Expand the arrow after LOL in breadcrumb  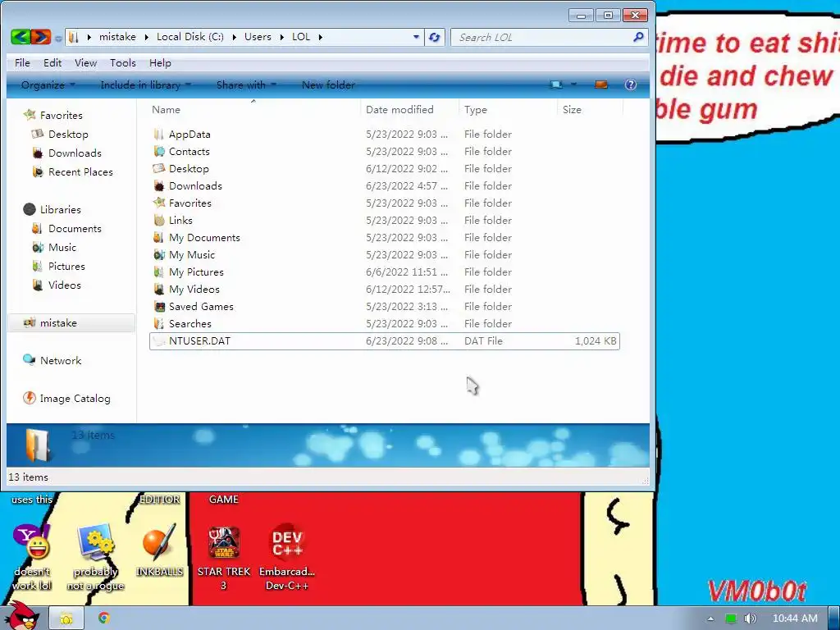[x=321, y=37]
